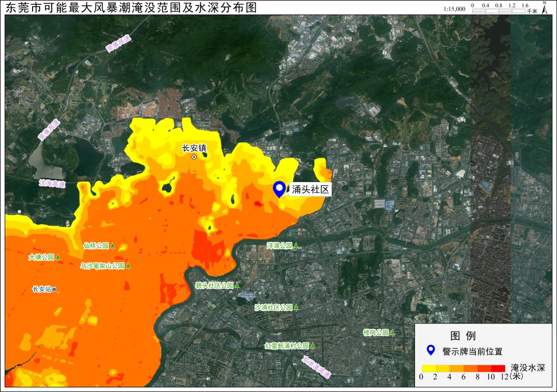
Task: Click the legend blue pin icon
Action: click(x=431, y=350)
